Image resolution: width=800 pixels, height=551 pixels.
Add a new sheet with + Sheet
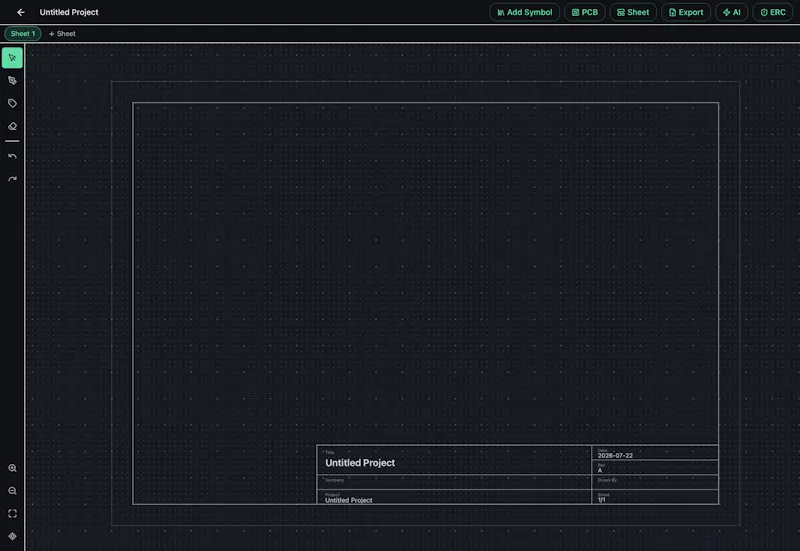tap(62, 34)
